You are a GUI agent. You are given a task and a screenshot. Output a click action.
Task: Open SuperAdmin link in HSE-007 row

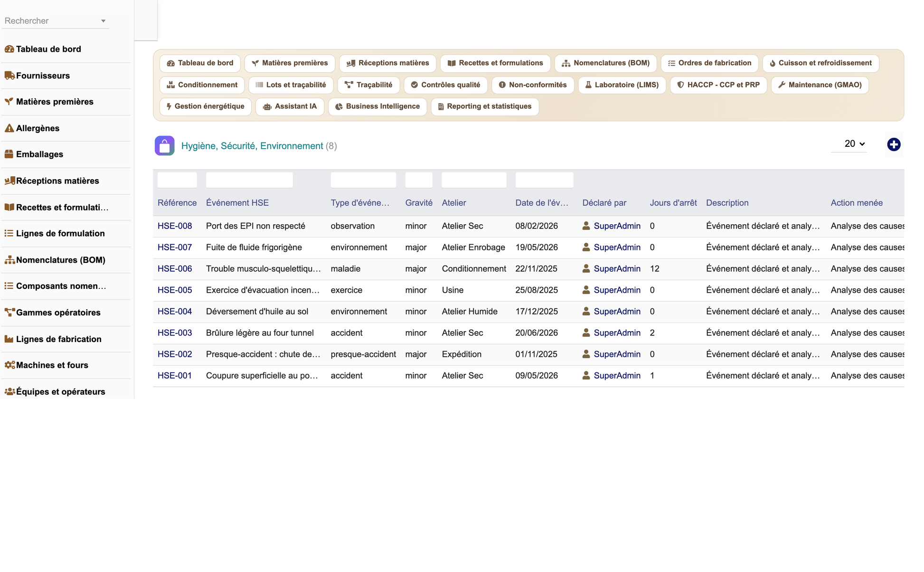pyautogui.click(x=617, y=247)
